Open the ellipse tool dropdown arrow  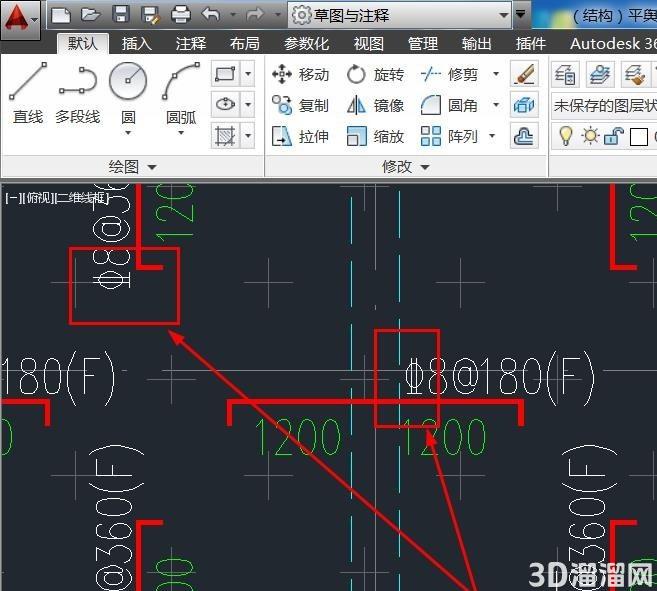point(248,104)
